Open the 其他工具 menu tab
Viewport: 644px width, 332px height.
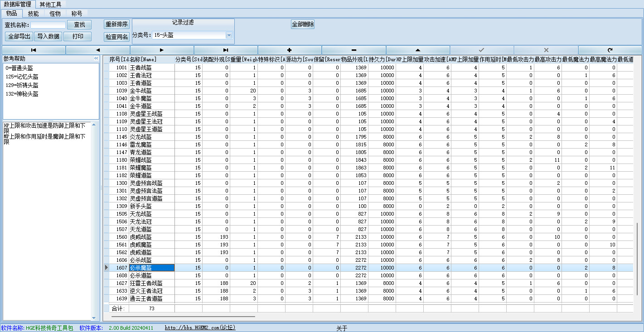[x=50, y=4]
